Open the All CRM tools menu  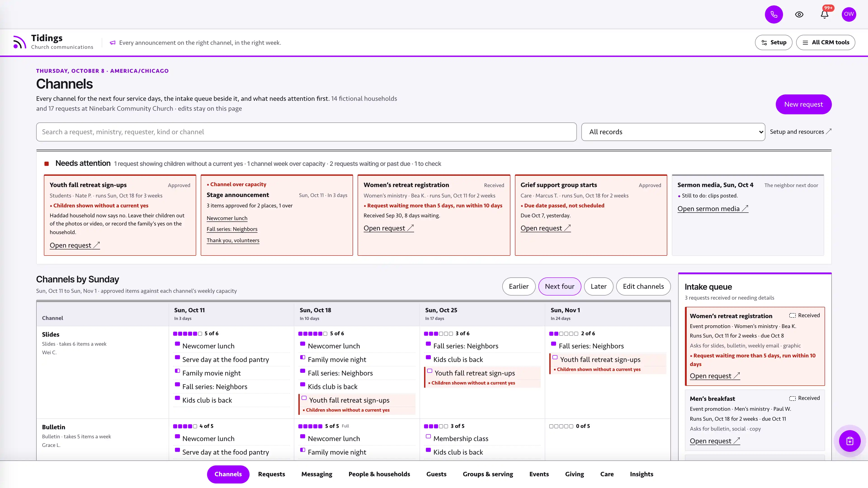point(826,42)
